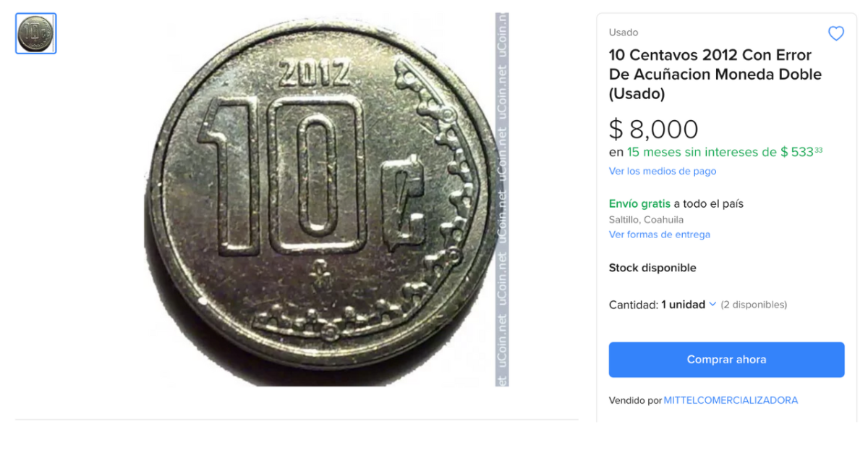Click the $ 533 monthly installment amount
Image resolution: width=868 pixels, height=456 pixels.
(x=801, y=152)
